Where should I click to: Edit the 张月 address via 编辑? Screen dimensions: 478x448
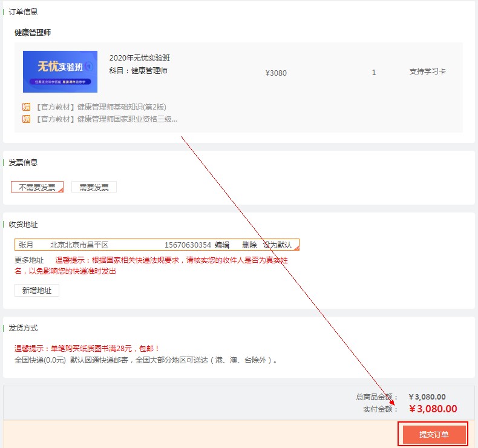click(x=222, y=245)
